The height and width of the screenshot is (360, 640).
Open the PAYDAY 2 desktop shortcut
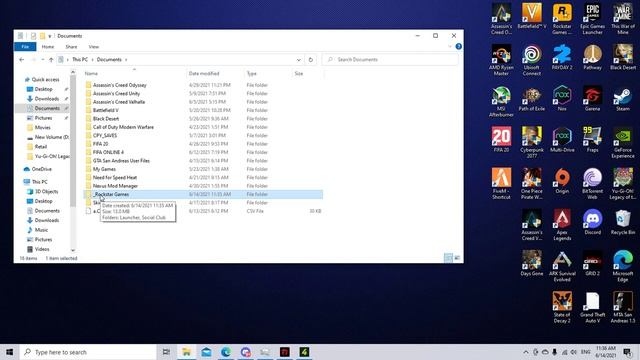click(562, 57)
